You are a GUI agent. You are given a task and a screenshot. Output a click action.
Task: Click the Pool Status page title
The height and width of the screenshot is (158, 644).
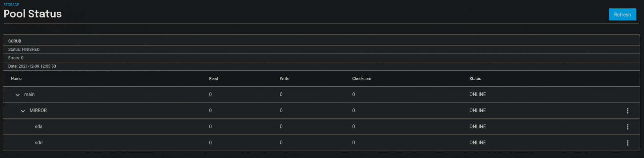coord(33,14)
